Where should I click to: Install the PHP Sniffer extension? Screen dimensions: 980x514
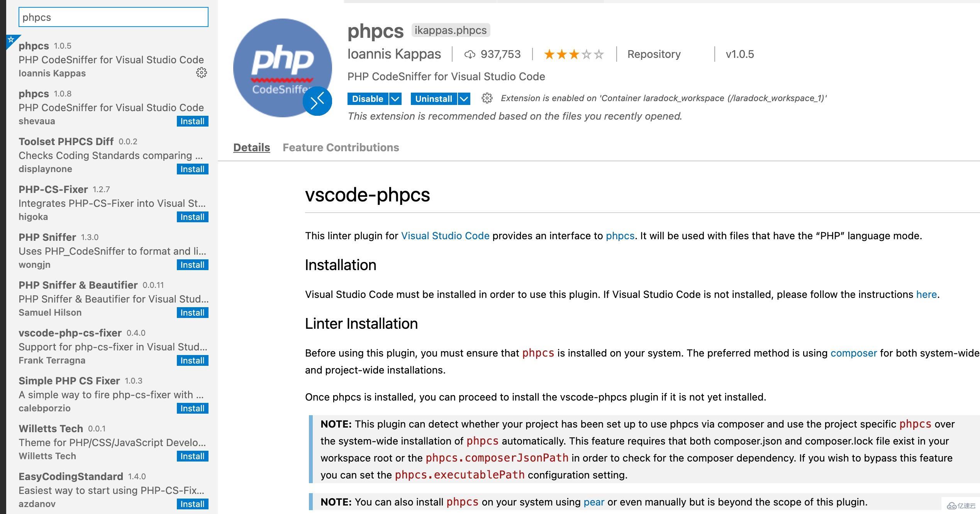click(x=193, y=265)
